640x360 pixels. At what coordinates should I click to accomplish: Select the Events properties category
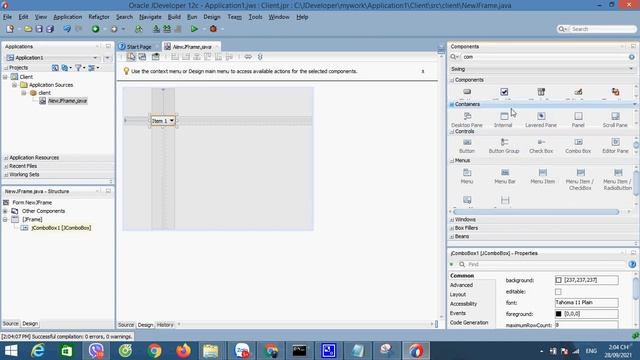pyautogui.click(x=458, y=313)
